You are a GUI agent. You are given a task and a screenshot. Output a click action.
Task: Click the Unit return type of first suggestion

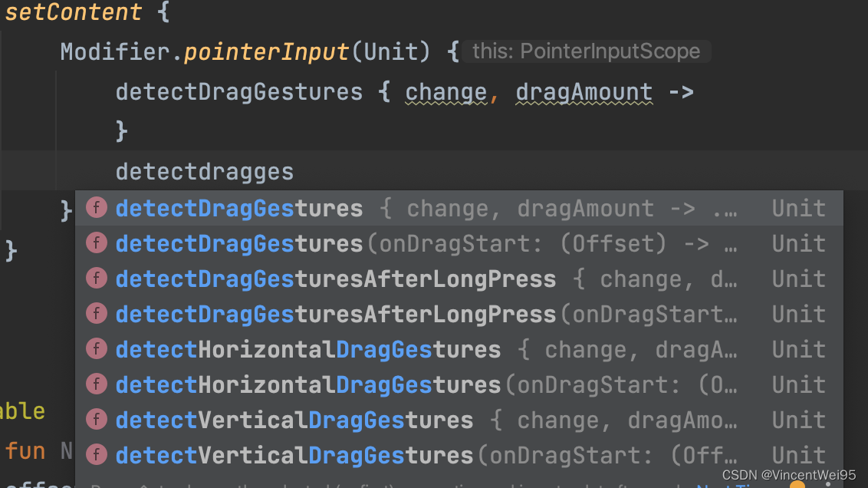click(798, 208)
